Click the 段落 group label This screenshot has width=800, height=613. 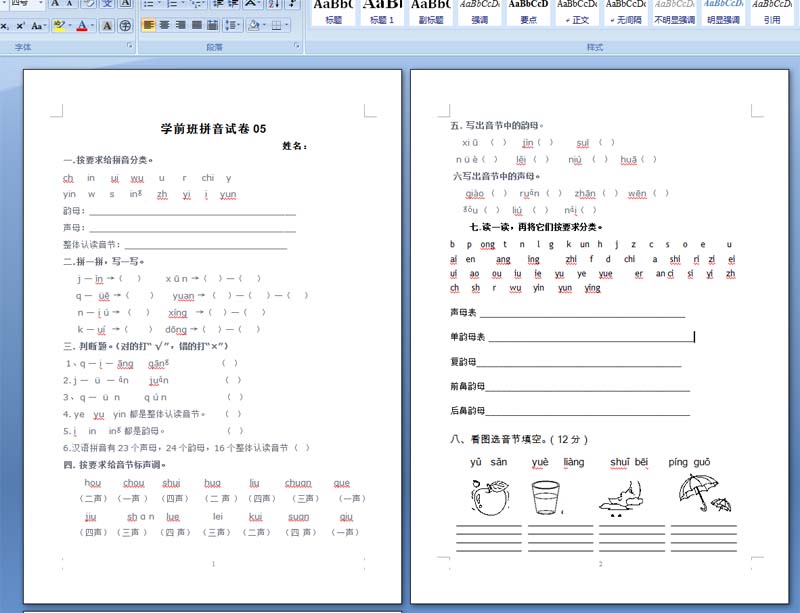[x=214, y=47]
